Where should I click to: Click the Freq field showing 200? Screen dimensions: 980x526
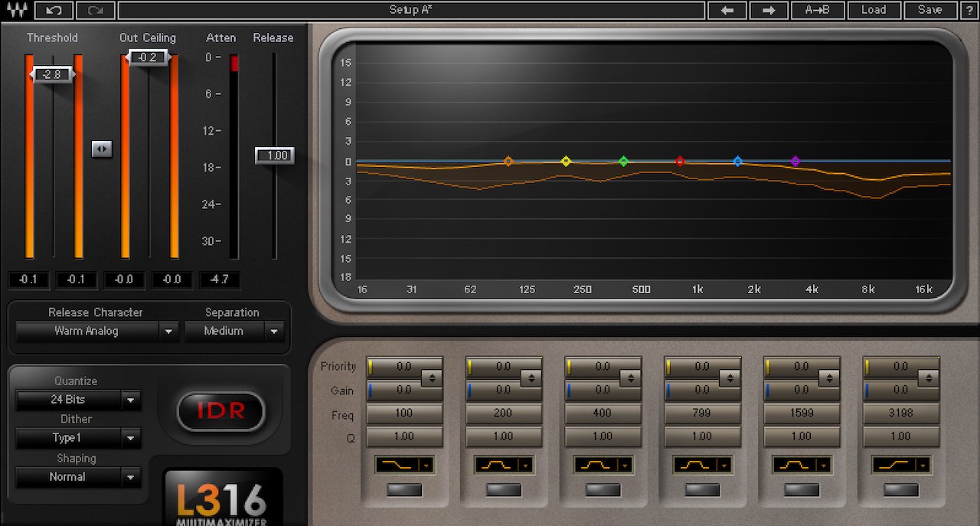[504, 413]
